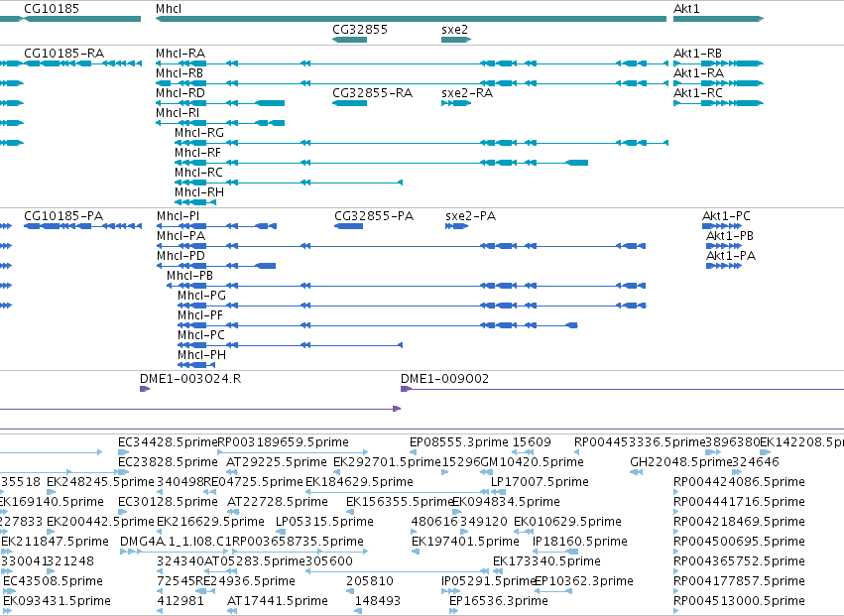Select the EP16536.3prime EST label

click(499, 601)
